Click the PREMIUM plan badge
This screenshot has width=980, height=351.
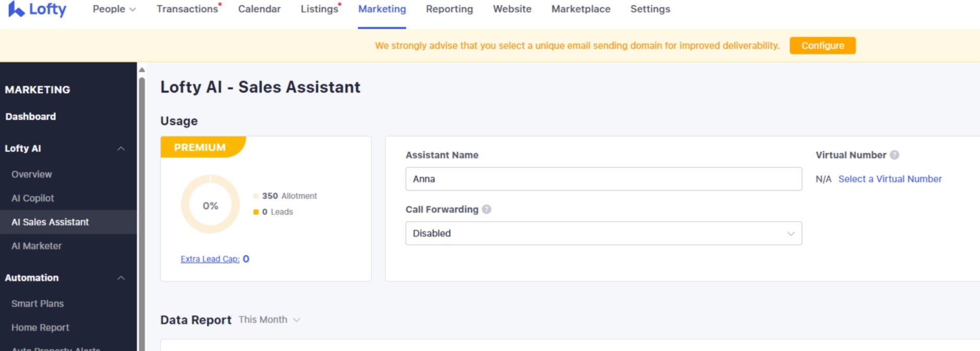point(203,147)
